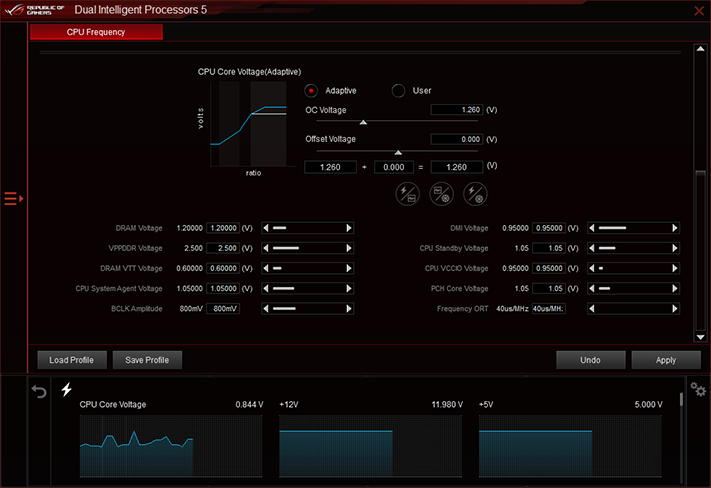Click the Undo button
The image size is (711, 488).
tap(590, 360)
